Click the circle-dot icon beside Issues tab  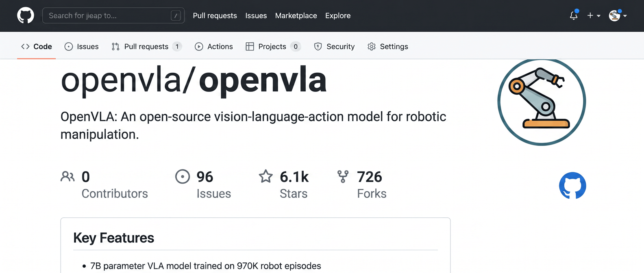69,47
